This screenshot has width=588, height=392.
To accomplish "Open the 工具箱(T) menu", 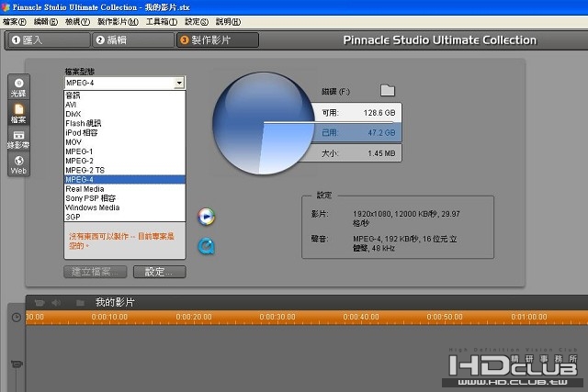I will tap(162, 22).
